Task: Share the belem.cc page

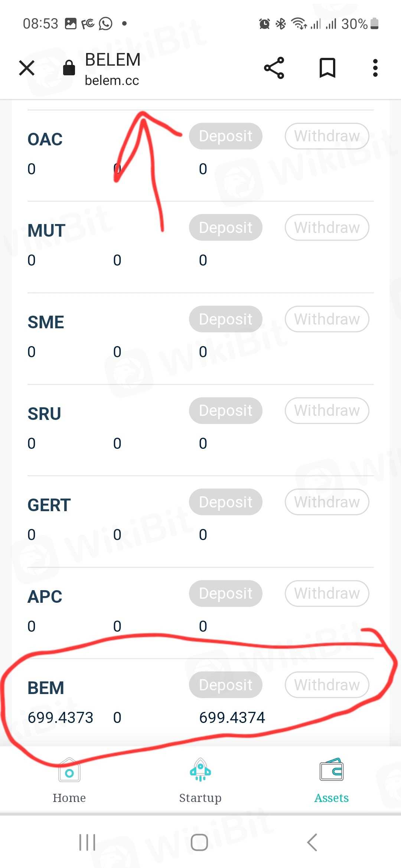Action: coord(274,68)
